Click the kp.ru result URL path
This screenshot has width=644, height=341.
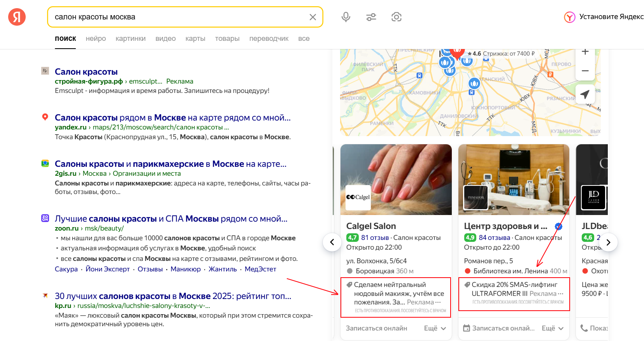(144, 306)
